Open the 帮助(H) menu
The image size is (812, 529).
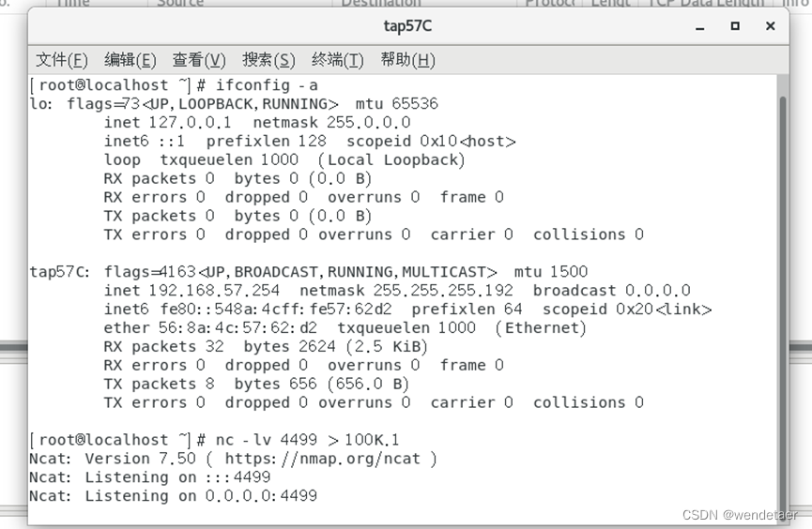(x=407, y=60)
